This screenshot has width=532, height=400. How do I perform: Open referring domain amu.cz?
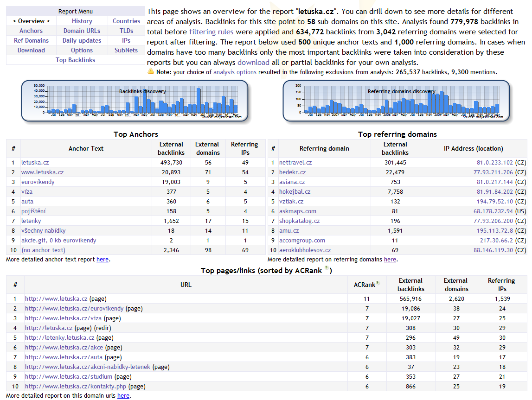point(289,231)
